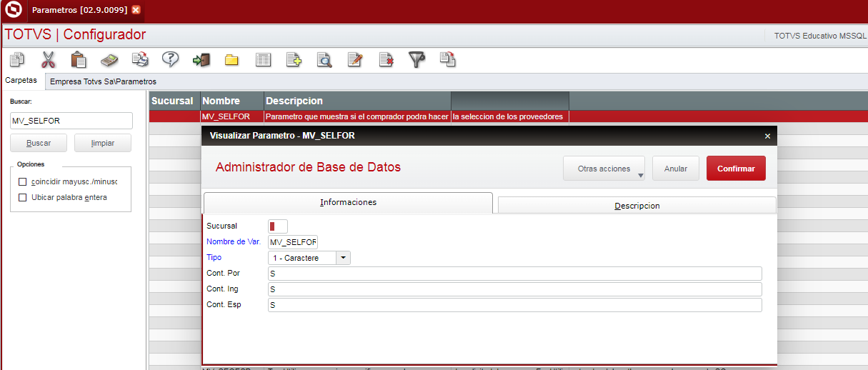Open the help question-mark icon
Image resolution: width=868 pixels, height=370 pixels.
click(x=170, y=60)
